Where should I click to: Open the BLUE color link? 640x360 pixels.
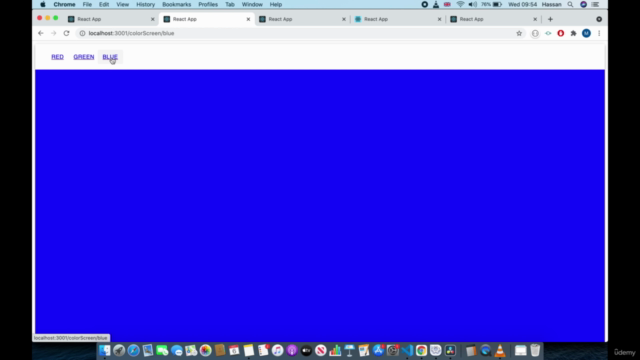tap(110, 57)
